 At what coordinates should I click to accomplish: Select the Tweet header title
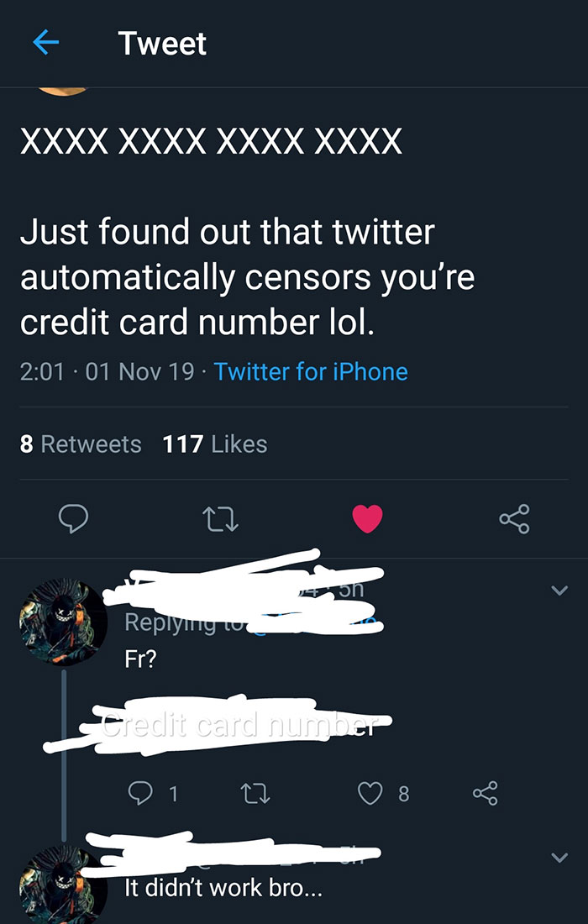(x=162, y=44)
